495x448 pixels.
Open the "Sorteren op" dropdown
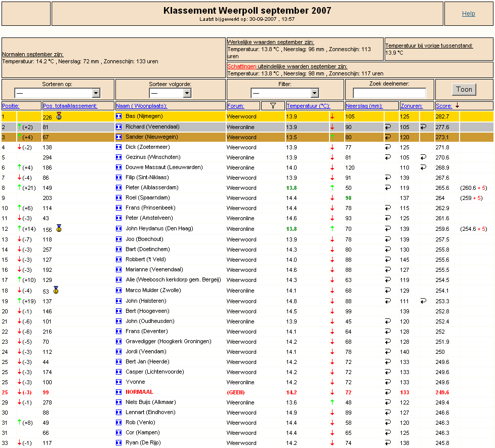coord(57,93)
